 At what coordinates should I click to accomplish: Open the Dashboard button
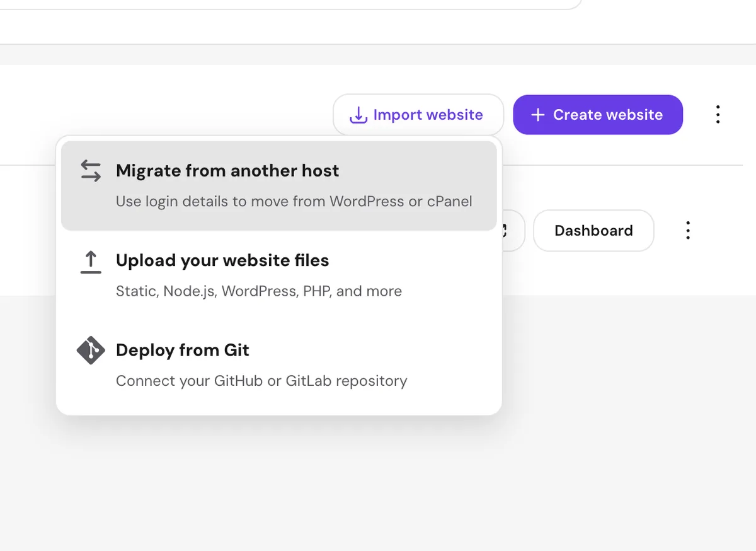(x=593, y=231)
